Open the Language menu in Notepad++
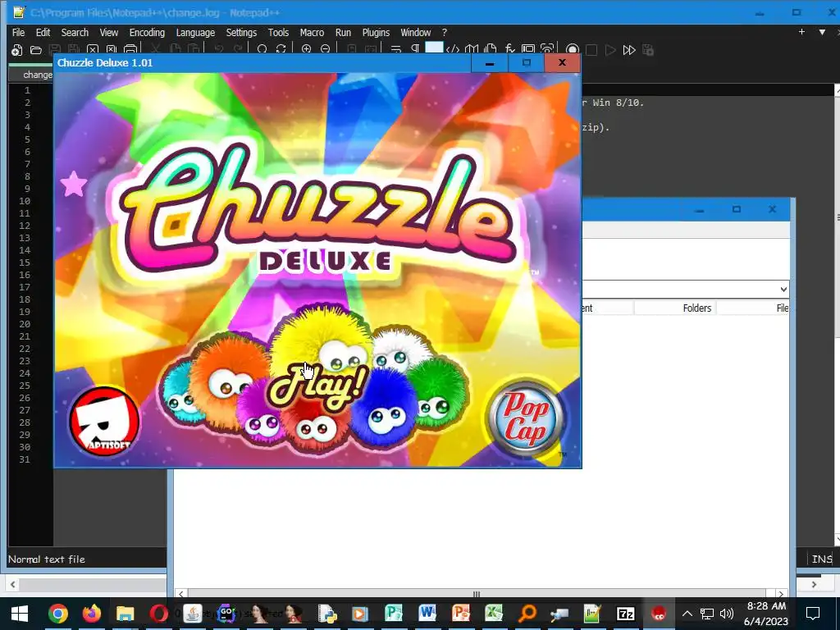The image size is (840, 630). (195, 33)
